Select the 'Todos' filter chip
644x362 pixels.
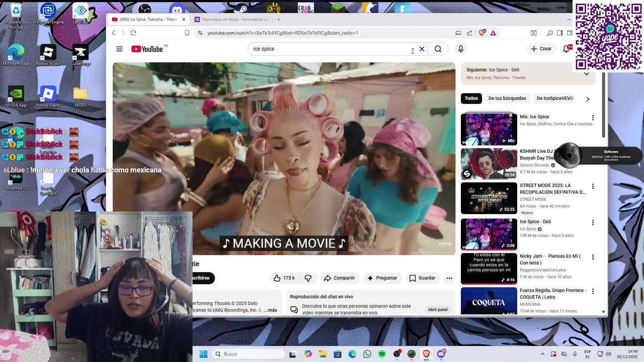(471, 99)
